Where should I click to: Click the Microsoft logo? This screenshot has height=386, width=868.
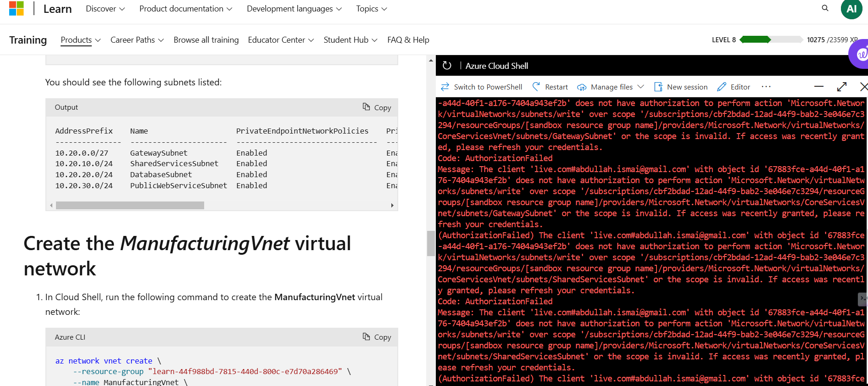(17, 8)
